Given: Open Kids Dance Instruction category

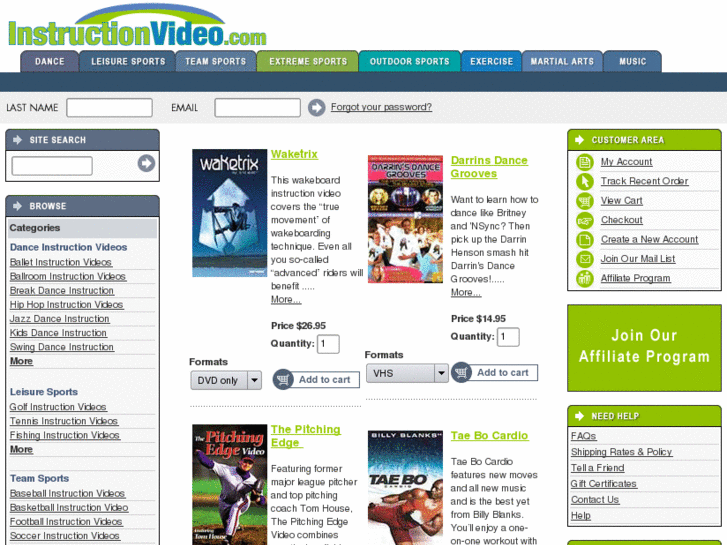Looking at the screenshot, I should [58, 333].
